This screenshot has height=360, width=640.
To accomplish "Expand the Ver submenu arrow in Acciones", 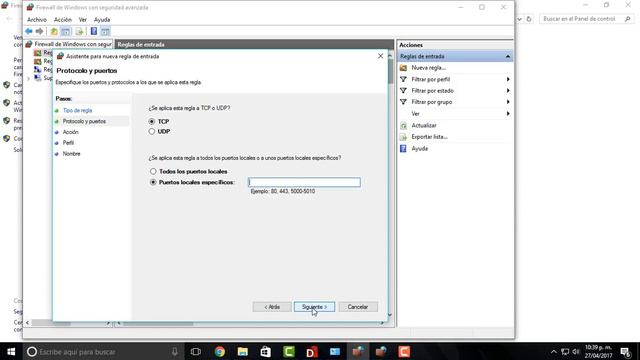I will (x=508, y=113).
